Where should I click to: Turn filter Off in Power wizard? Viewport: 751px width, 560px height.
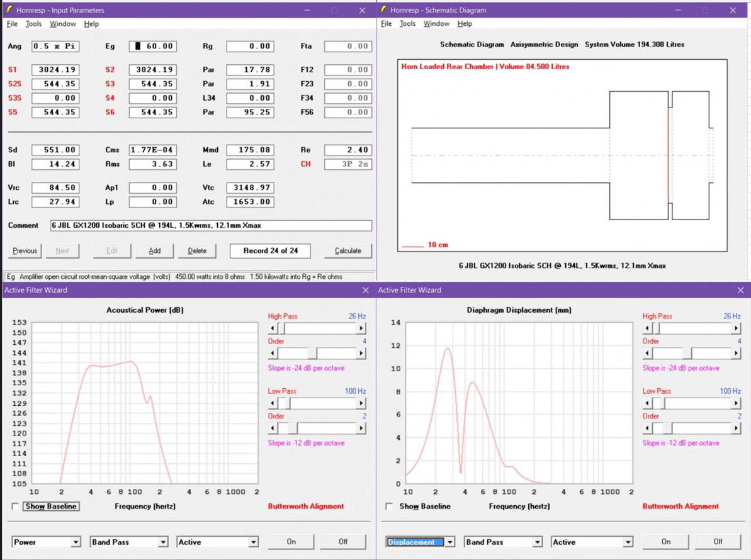click(x=343, y=542)
